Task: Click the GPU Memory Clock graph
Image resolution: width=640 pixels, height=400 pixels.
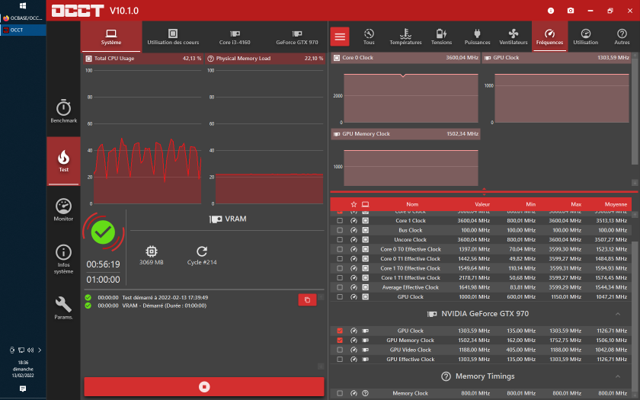Action: point(405,158)
